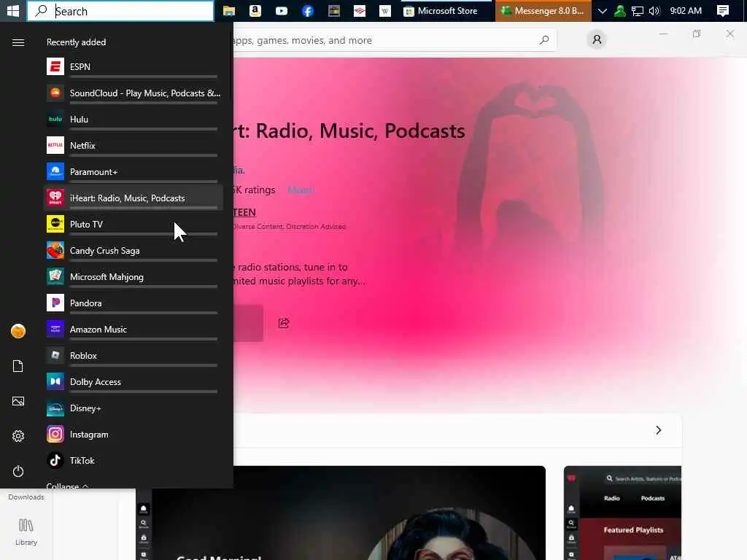
Task: Launch the Pluto TV app icon
Action: coord(55,224)
